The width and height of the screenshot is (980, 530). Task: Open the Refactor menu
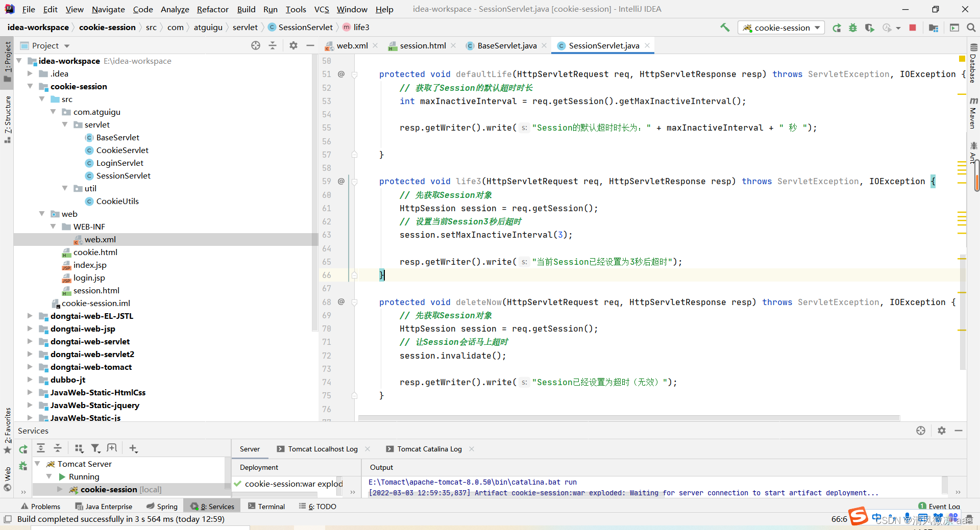pyautogui.click(x=212, y=9)
